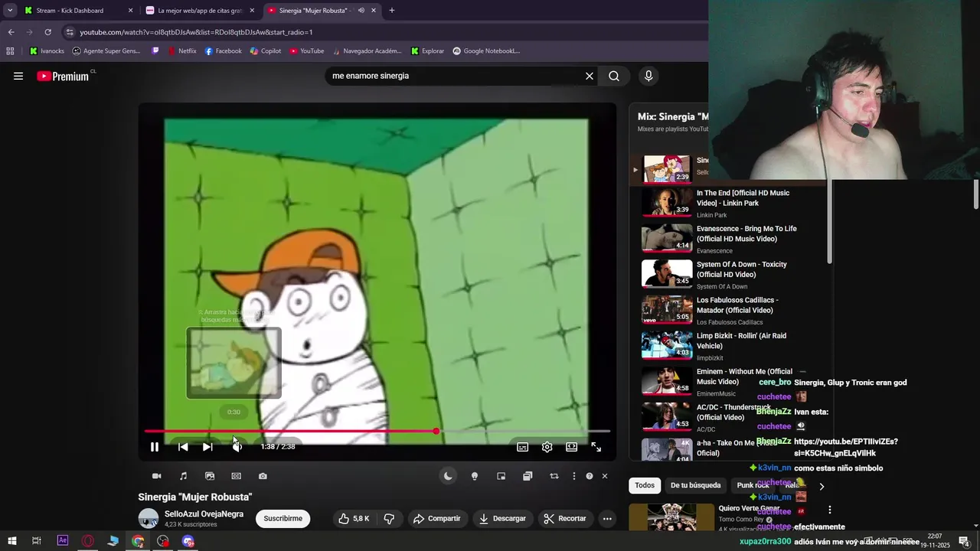
Task: Open the tab search dropdown arrow
Action: click(x=9, y=11)
